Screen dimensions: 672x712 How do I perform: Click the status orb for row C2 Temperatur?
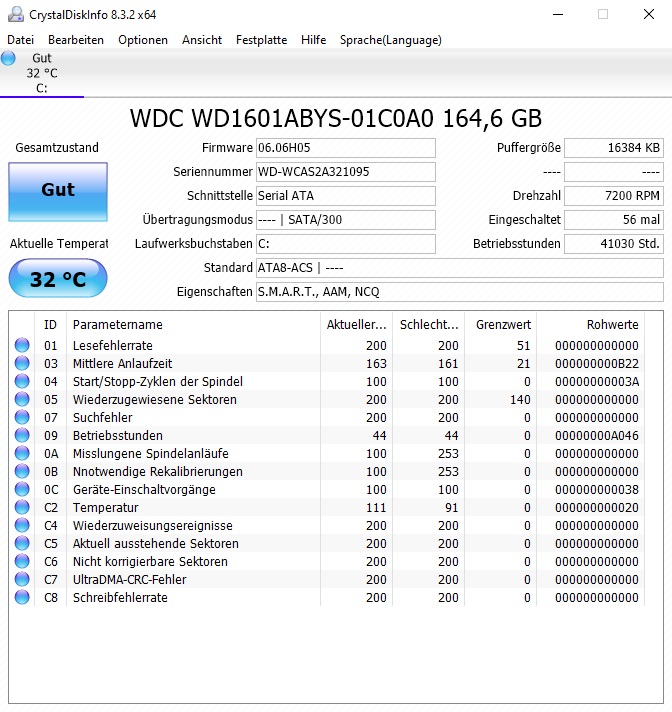point(22,507)
